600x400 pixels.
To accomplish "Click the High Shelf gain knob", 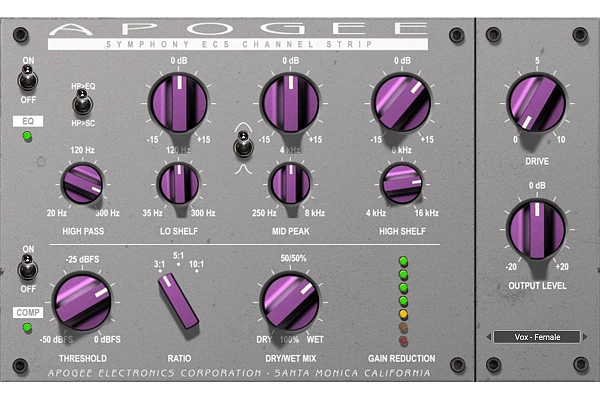I will click(x=402, y=103).
